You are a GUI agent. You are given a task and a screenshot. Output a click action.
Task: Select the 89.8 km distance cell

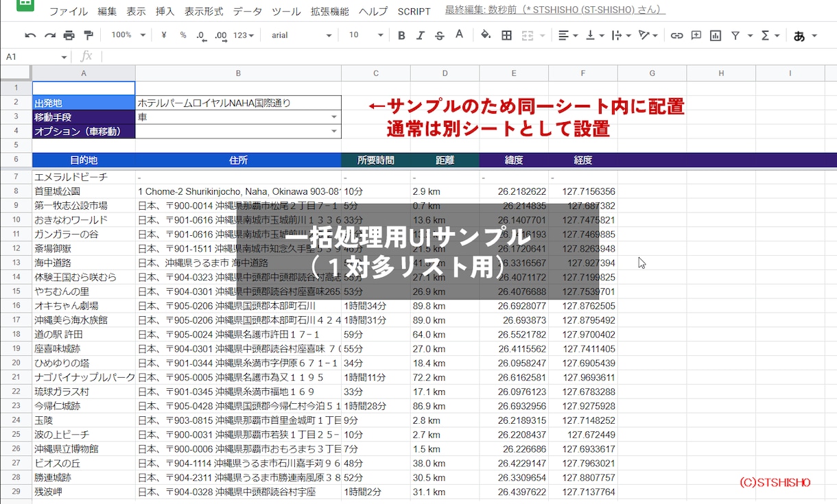(445, 306)
